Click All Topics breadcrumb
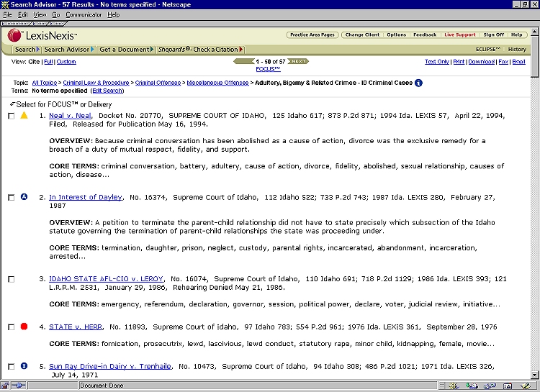The image size is (540, 392). (x=45, y=83)
